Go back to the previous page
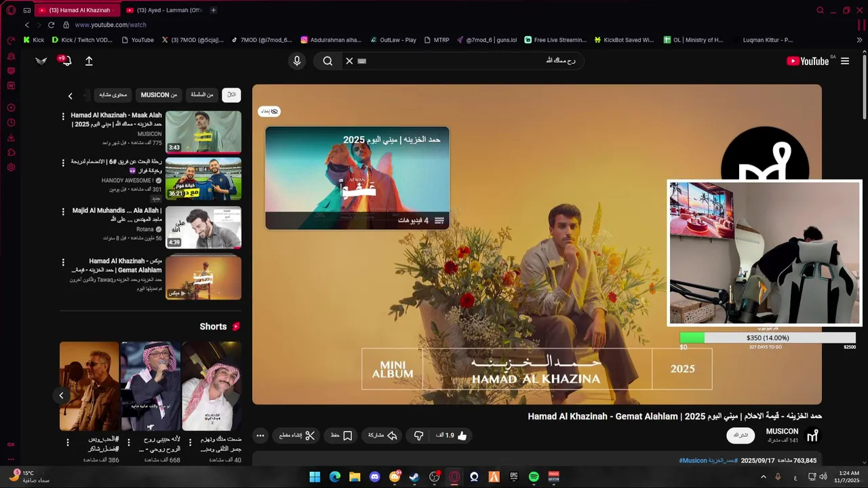The height and width of the screenshot is (488, 868). [27, 24]
